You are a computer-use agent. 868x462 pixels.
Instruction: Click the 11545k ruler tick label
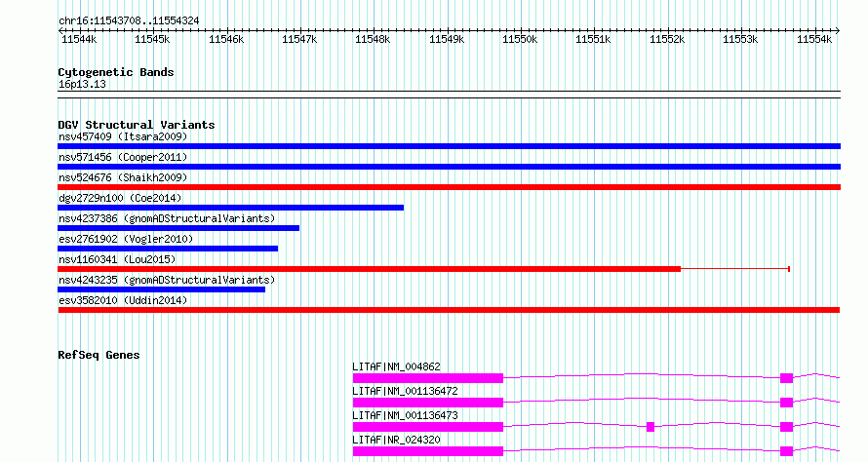[152, 39]
